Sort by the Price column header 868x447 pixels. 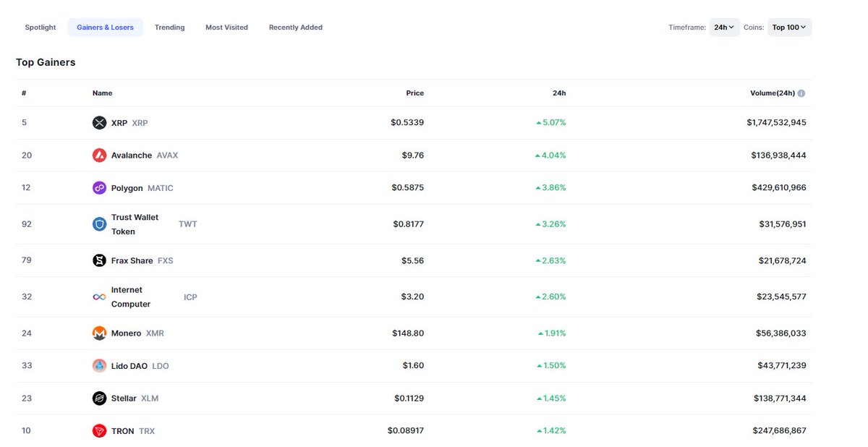(415, 93)
